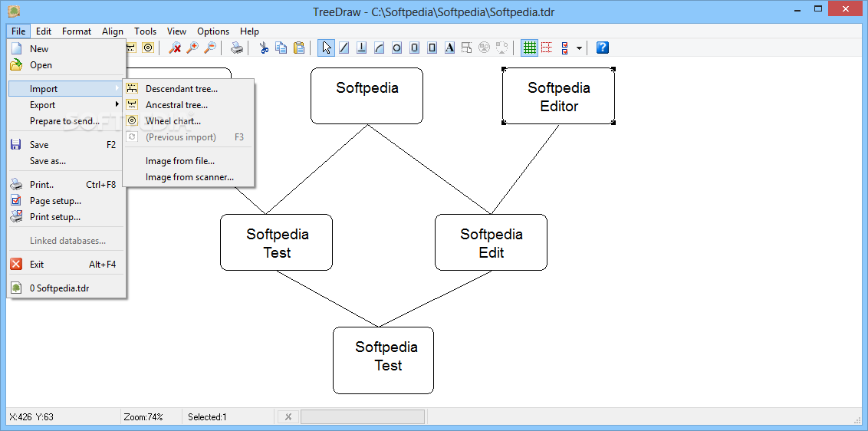Click the printer icon in toolbar
Image resolution: width=868 pixels, height=431 pixels.
(237, 48)
